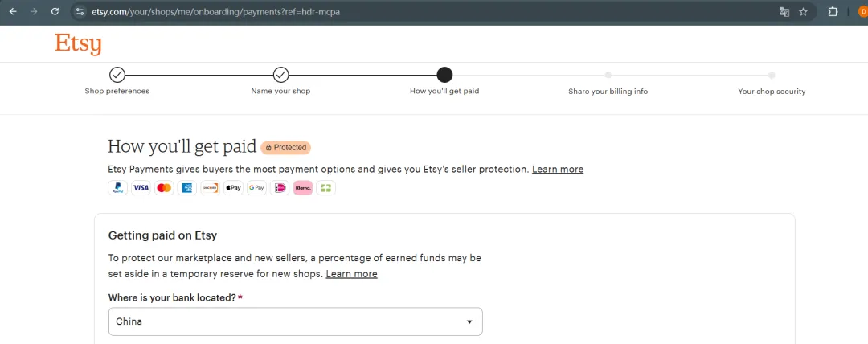Open the bank location dropdown
The height and width of the screenshot is (344, 868).
click(295, 321)
